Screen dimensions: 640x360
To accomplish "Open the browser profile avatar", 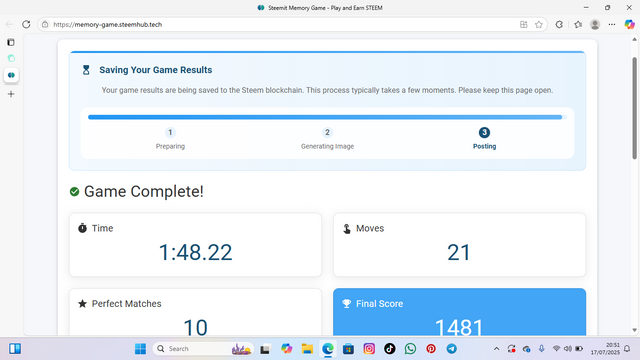I will (x=595, y=24).
